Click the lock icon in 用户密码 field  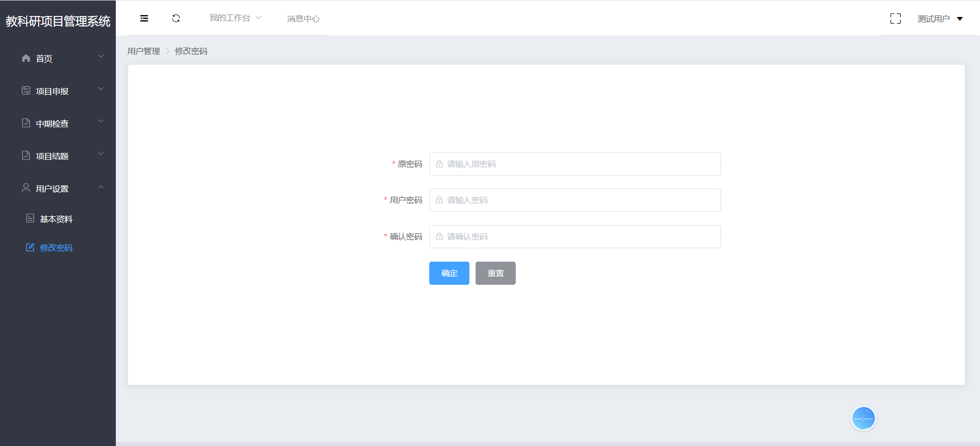point(440,200)
